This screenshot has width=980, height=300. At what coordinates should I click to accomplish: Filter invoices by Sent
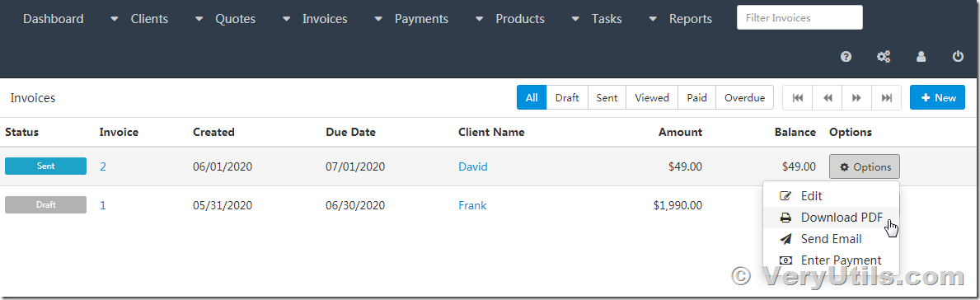coord(607,97)
